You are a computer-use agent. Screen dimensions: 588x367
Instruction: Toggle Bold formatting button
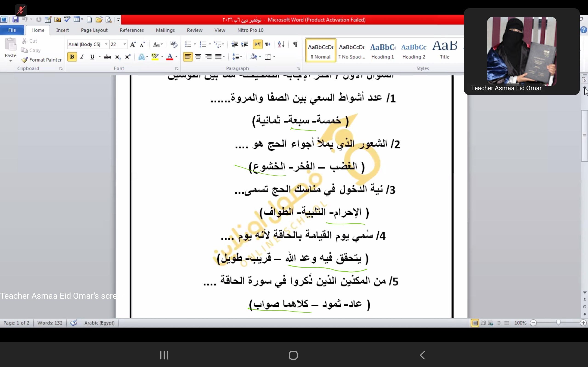pyautogui.click(x=72, y=57)
